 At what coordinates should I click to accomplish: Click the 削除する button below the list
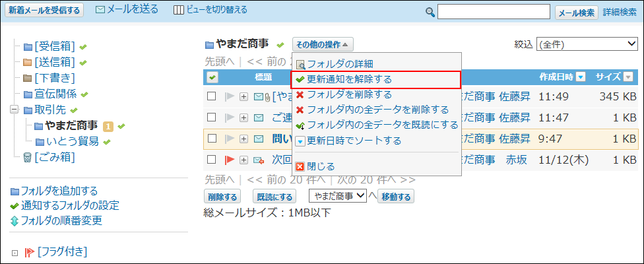222,197
